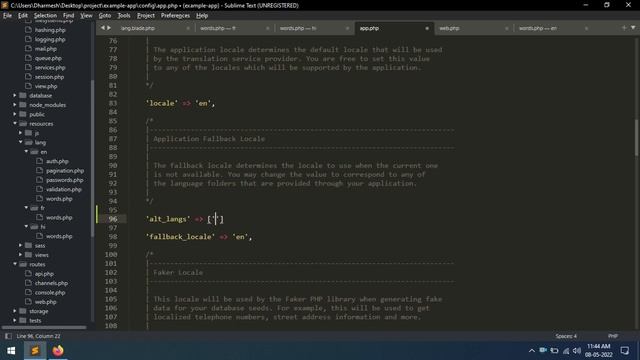Open session.php in the sidebar

(49, 77)
